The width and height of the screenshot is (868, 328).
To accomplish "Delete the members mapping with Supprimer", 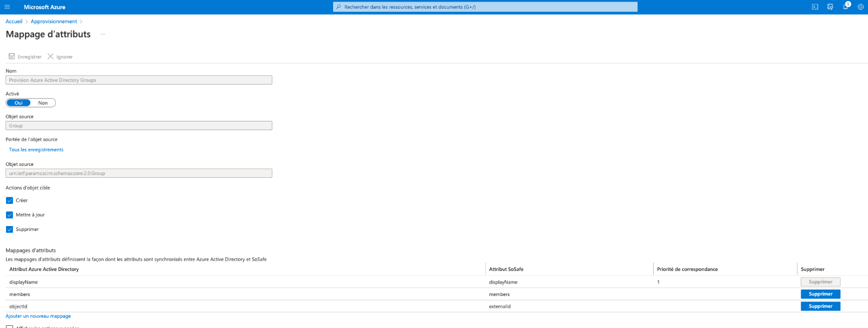I will [820, 294].
